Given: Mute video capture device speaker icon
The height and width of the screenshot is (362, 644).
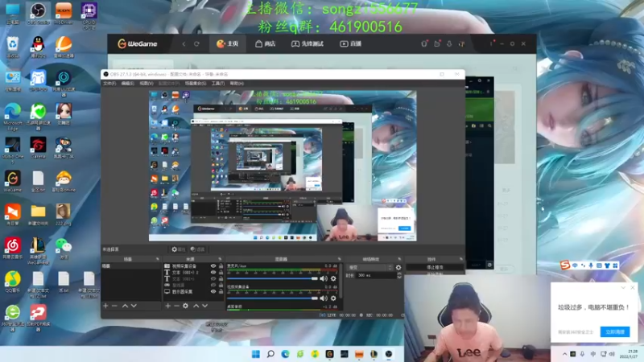Looking at the screenshot, I should click(324, 298).
